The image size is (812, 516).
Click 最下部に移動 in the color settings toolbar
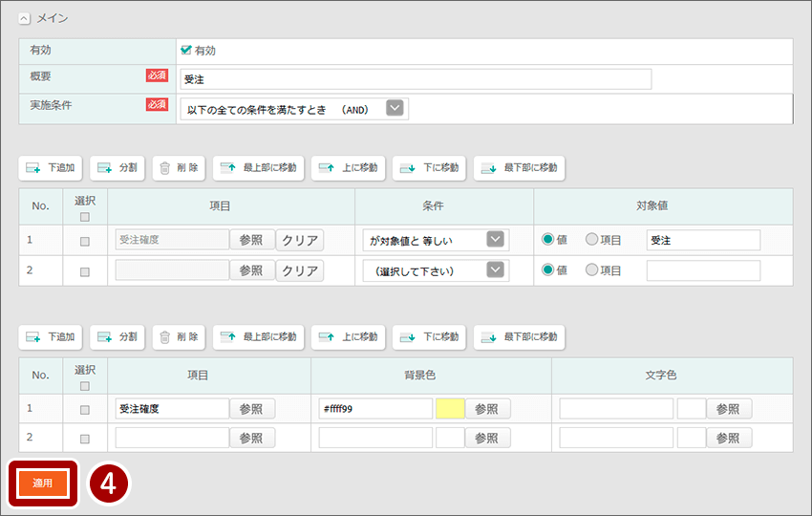point(520,337)
